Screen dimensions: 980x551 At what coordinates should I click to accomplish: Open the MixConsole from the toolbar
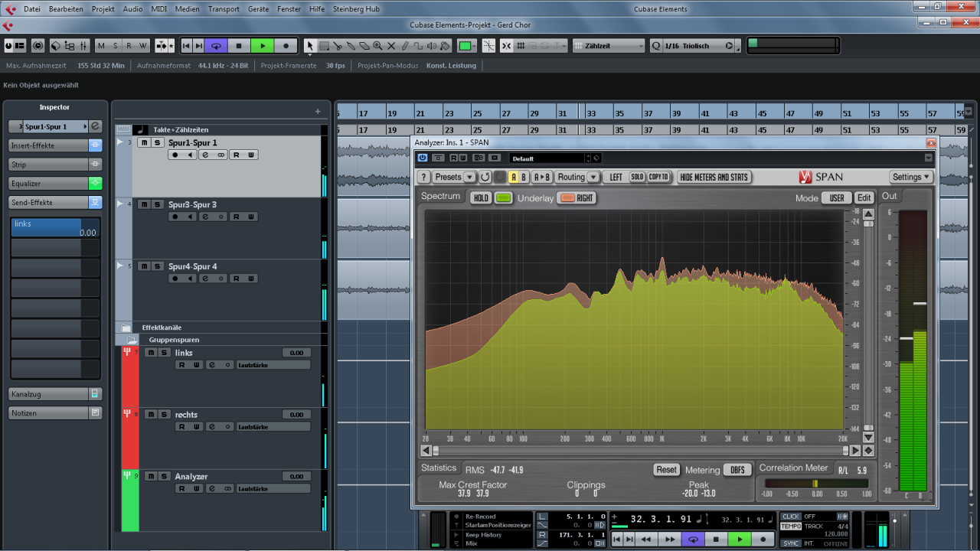(x=83, y=46)
